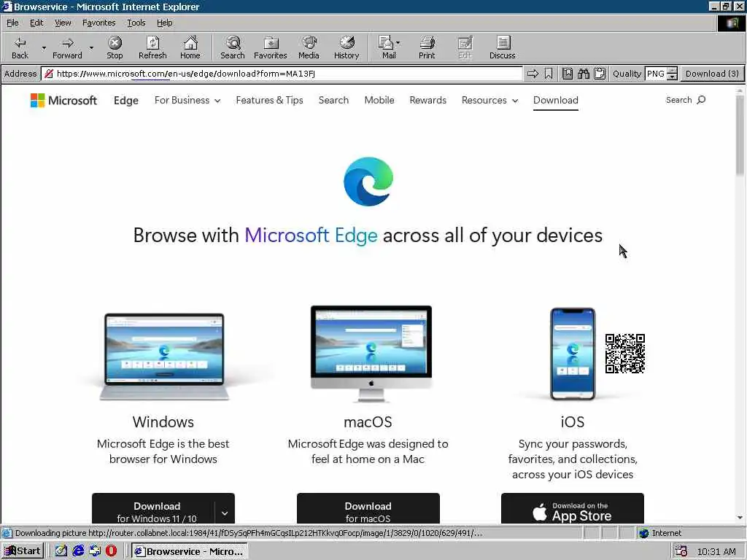
Task: Click the Edge nav link
Action: click(x=126, y=101)
